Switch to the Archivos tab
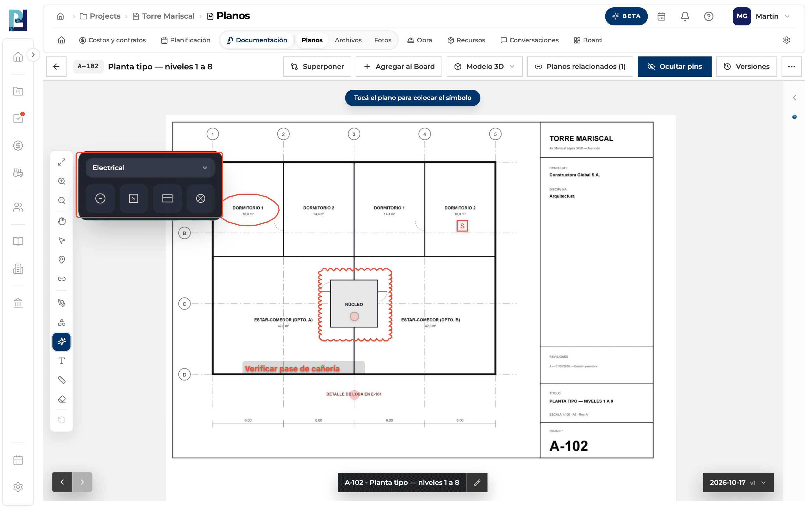The image size is (812, 508). click(x=348, y=40)
